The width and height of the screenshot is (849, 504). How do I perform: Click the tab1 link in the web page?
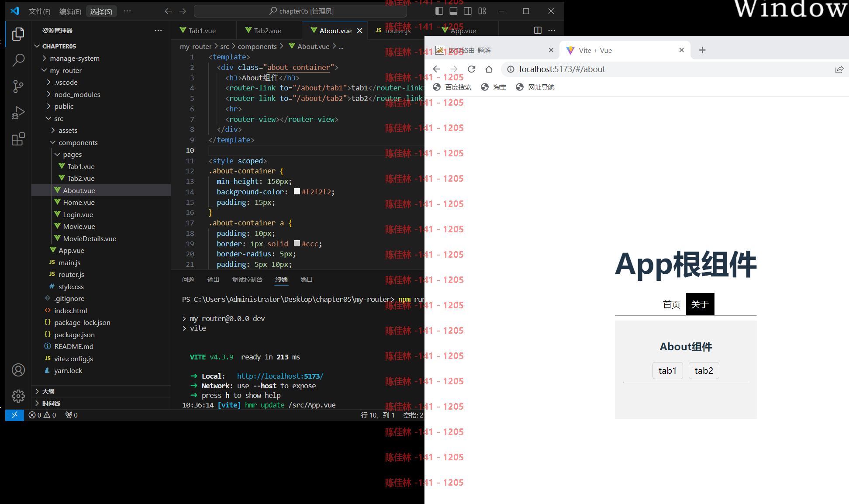[667, 371]
